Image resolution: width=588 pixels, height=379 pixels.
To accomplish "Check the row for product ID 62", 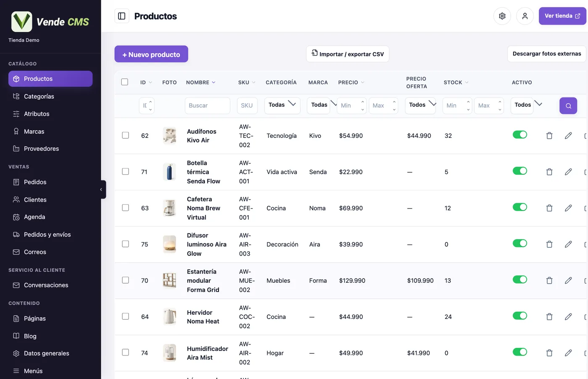I will (x=126, y=135).
